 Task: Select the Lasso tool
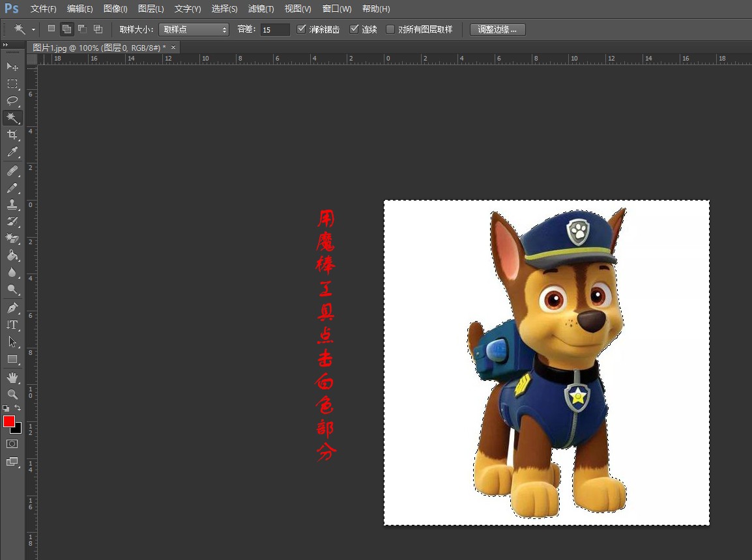coord(12,100)
